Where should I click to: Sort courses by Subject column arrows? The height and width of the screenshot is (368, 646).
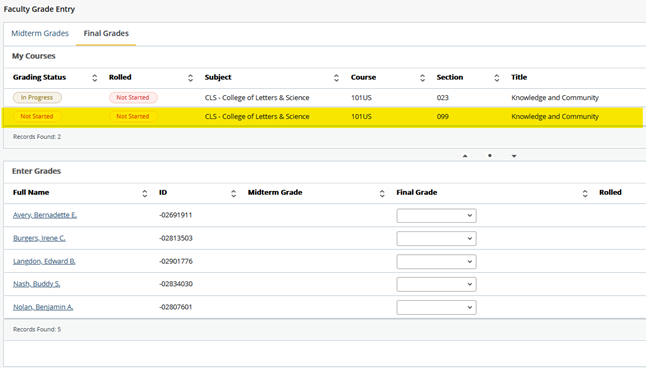[336, 78]
